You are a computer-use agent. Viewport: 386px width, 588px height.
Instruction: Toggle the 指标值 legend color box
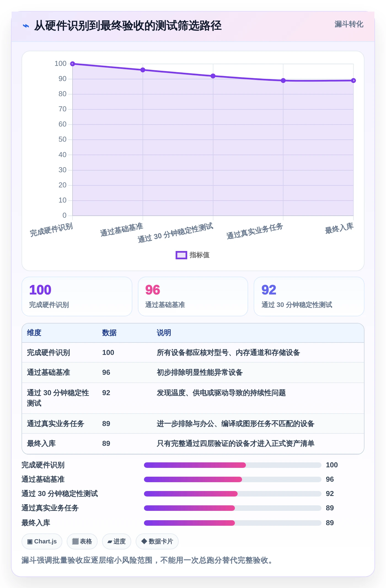pos(181,255)
